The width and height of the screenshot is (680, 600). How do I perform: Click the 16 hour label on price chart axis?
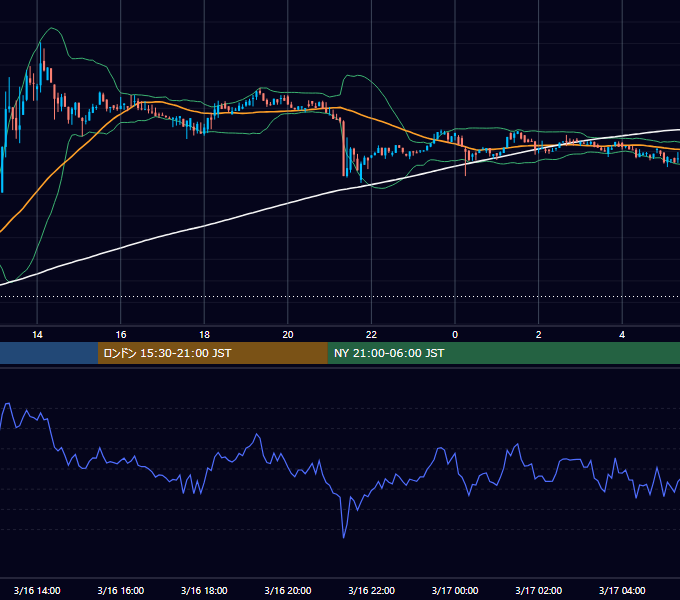[121, 335]
